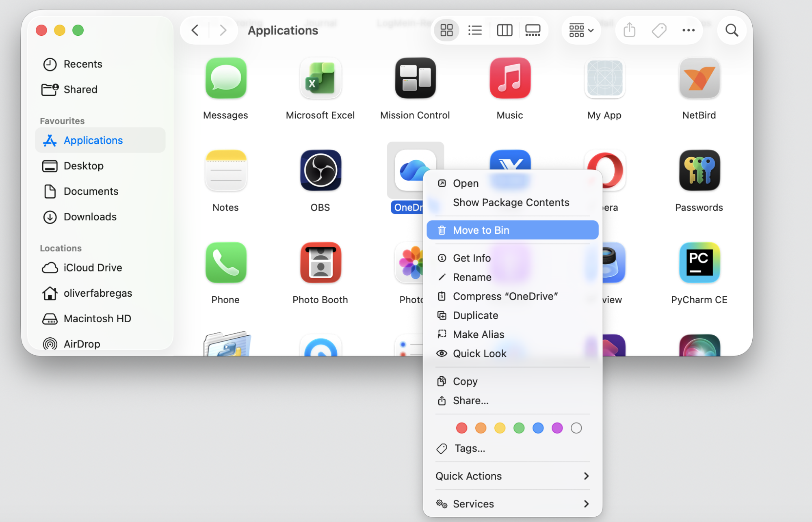Open the Messages app icon
812x522 pixels.
(225, 78)
